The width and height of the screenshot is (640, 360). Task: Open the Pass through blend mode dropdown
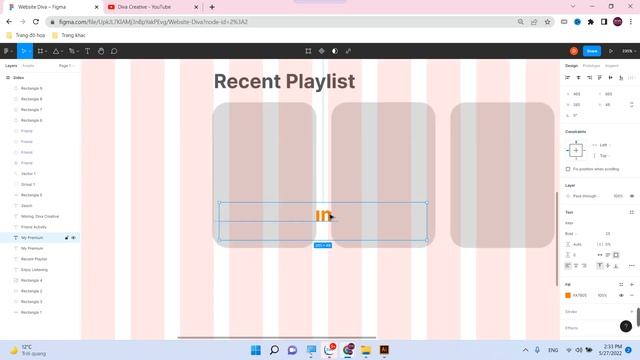click(586, 196)
